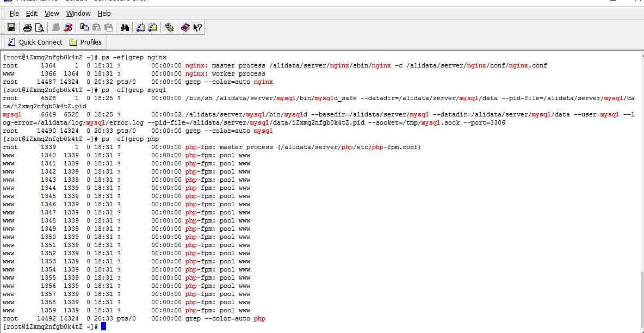Click PID 1348 in php-fpm list
Screen dimensions: 644x333
(x=48, y=221)
